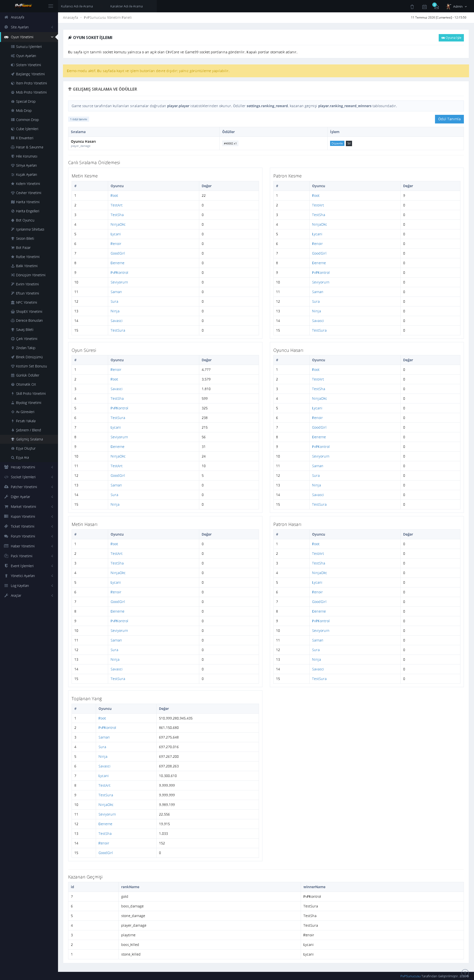The height and width of the screenshot is (980, 474).
Task: Click Sil button for Oyuncu Hasarı
Action: [348, 143]
